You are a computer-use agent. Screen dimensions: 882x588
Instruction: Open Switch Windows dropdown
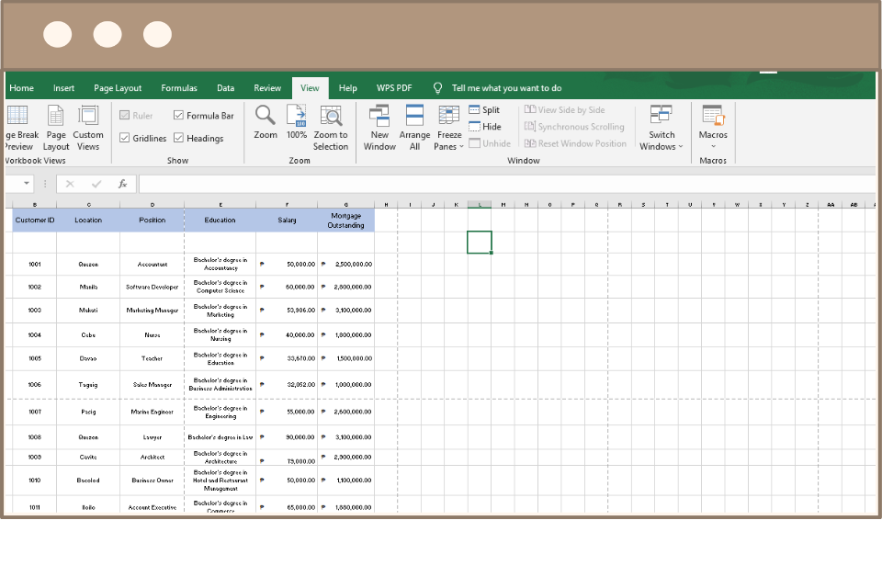click(661, 129)
